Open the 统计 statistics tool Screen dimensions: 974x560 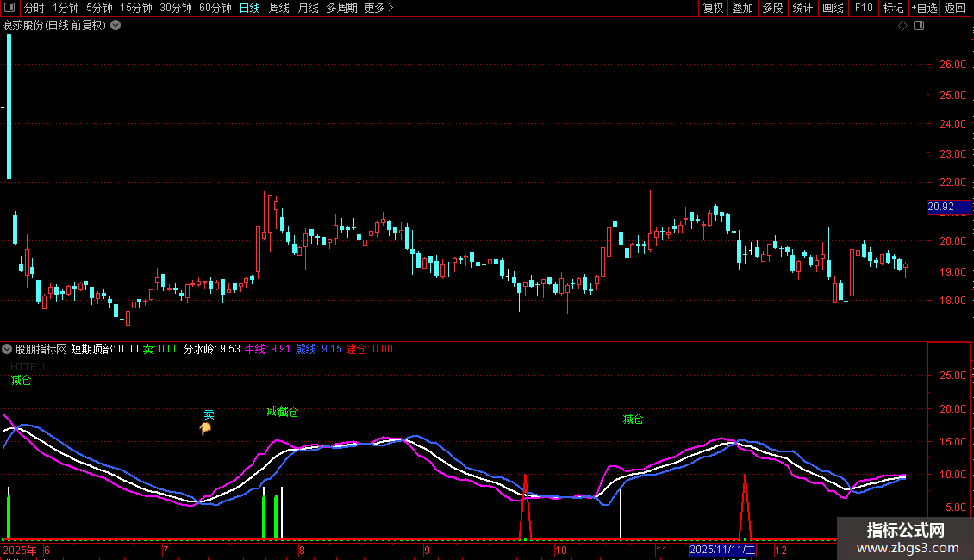(x=802, y=8)
